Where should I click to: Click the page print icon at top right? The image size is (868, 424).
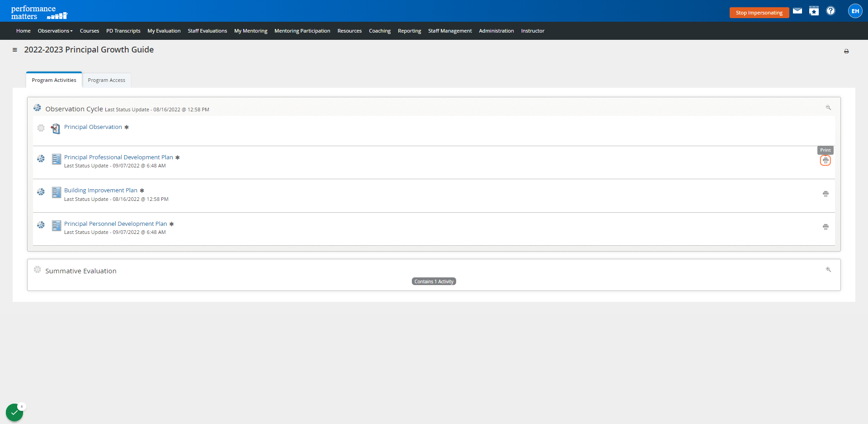tap(846, 52)
